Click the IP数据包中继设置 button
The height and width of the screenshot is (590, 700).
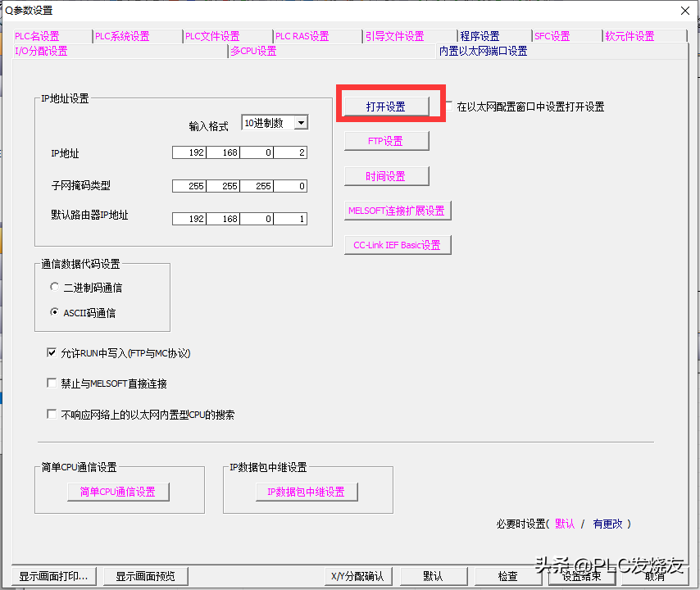[x=306, y=492]
